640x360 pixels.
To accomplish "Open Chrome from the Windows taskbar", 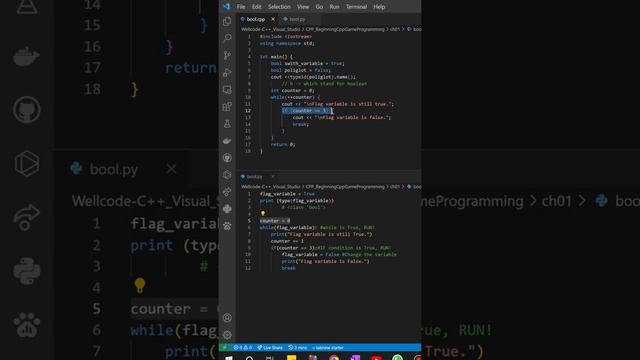I will coord(334,358).
